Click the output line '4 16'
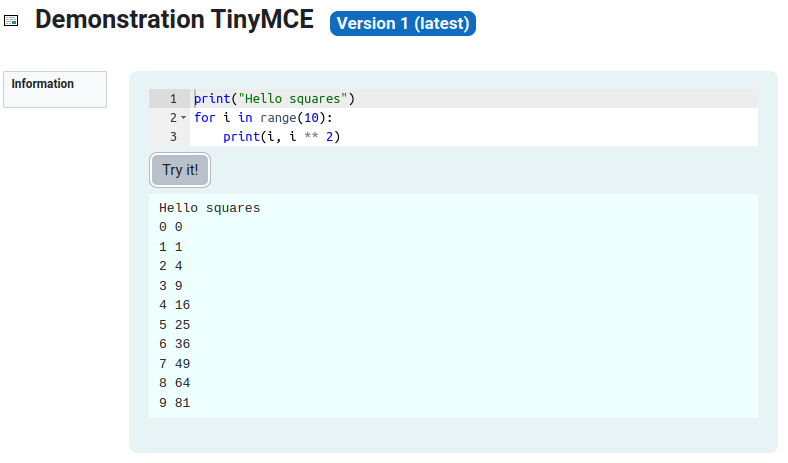This screenshot has height=463, width=788. pos(174,305)
